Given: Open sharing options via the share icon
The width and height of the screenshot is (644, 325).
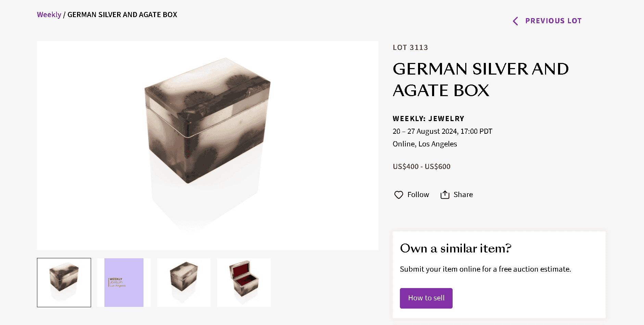Looking at the screenshot, I should coord(445,194).
